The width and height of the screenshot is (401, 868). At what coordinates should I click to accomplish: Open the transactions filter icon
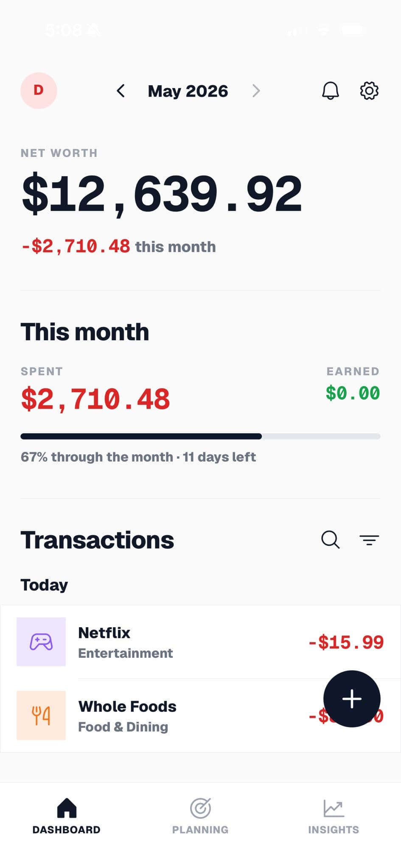369,540
